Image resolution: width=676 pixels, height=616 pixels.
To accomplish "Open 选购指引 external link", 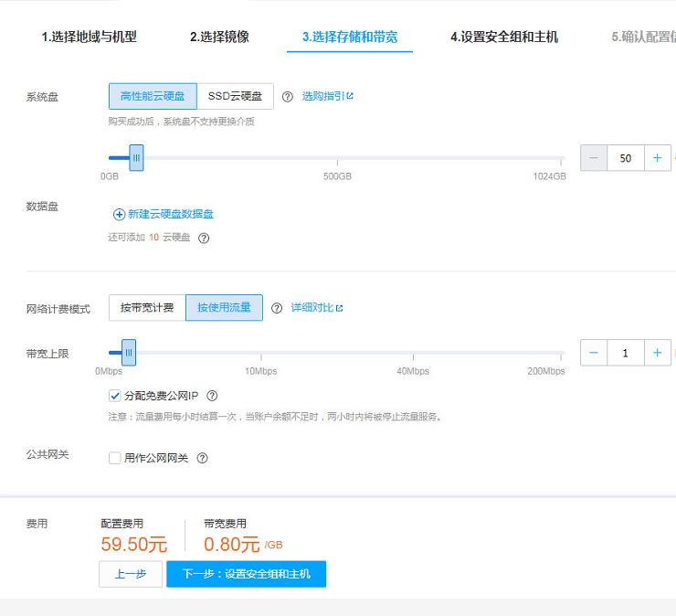I will point(327,96).
